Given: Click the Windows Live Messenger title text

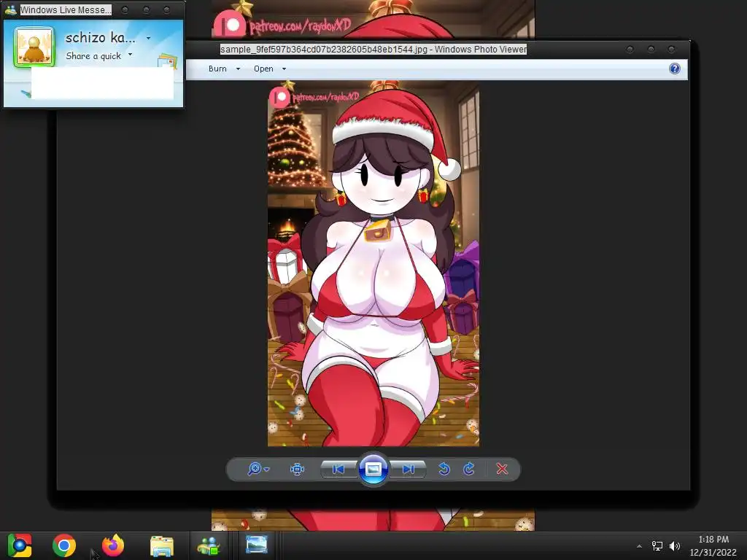Looking at the screenshot, I should (66, 9).
